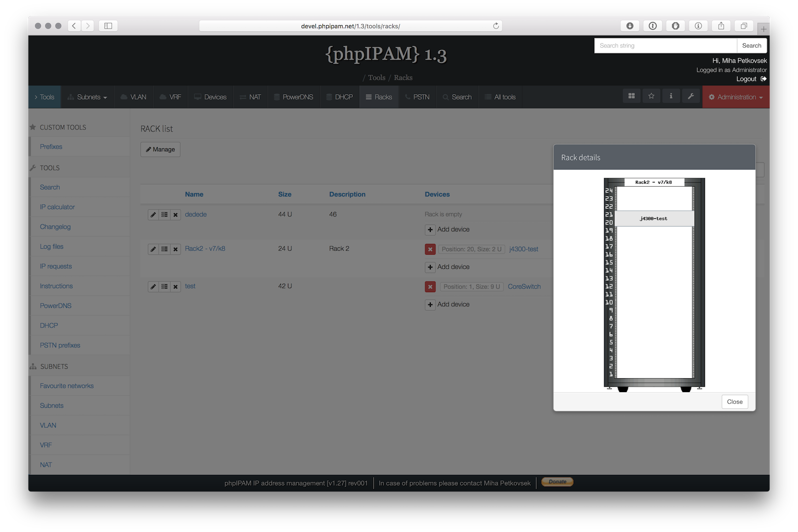Image resolution: width=798 pixels, height=532 pixels.
Task: Click the Donate button in footer
Action: point(557,482)
